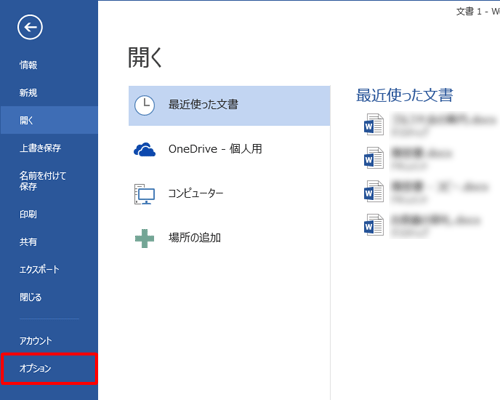Open the 印刷 page
The height and width of the screenshot is (400, 500).
[49, 214]
